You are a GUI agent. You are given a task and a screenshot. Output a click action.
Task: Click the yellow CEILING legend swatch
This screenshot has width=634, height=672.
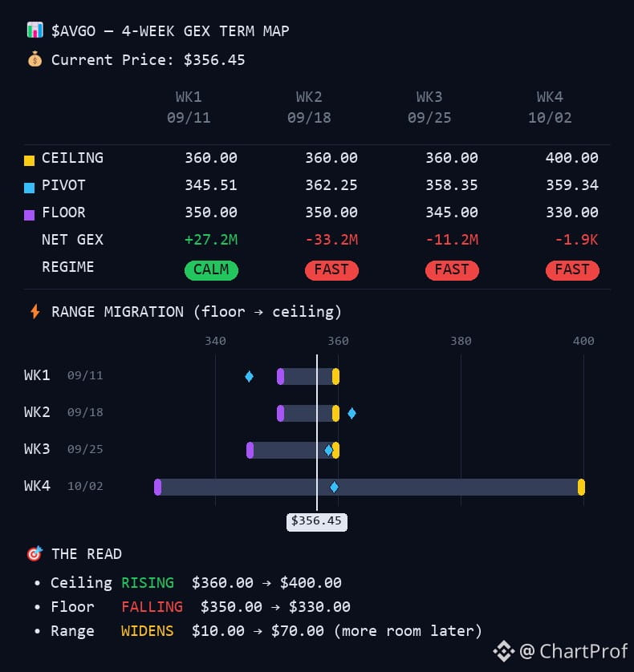point(29,160)
